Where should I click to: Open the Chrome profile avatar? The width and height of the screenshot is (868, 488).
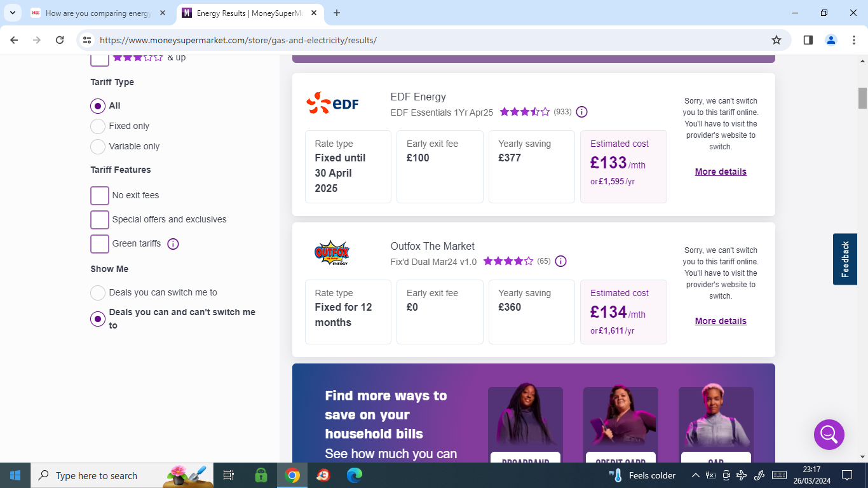[x=831, y=40]
